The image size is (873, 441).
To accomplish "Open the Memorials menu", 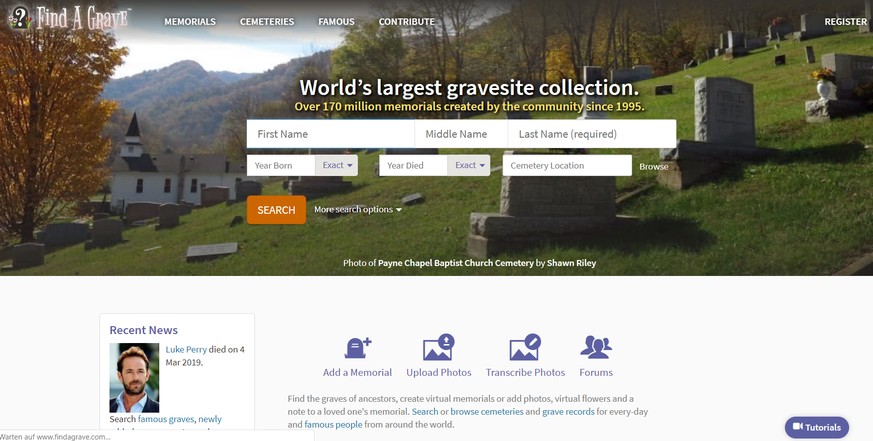I will [x=190, y=22].
